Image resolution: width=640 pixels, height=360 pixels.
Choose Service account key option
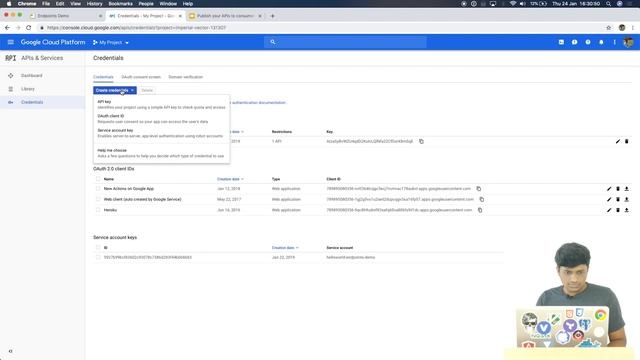point(161,133)
